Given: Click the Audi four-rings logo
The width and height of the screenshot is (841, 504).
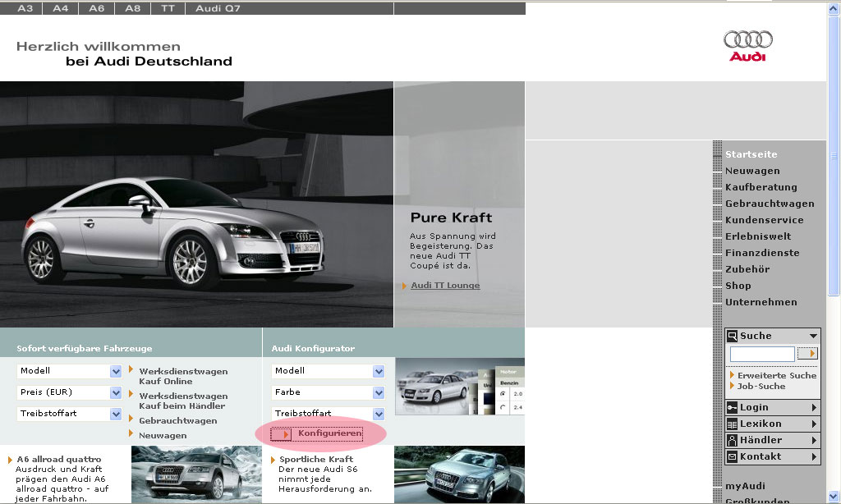Looking at the screenshot, I should pyautogui.click(x=747, y=46).
